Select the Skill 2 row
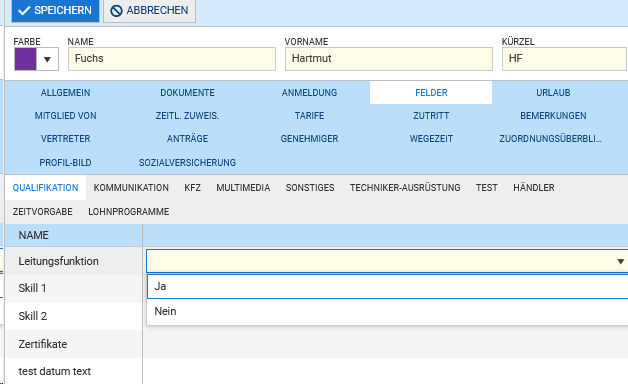 coord(74,316)
